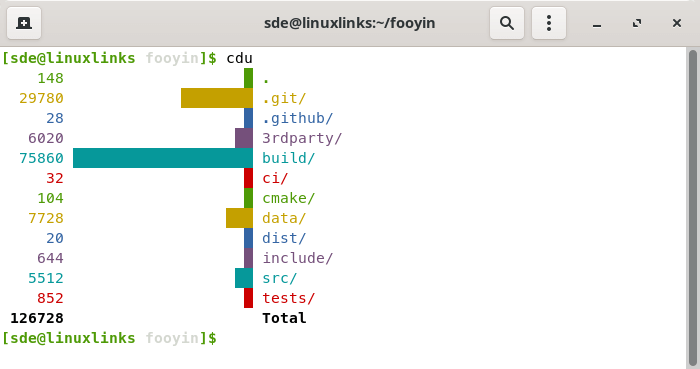Select the dist/ directory name
700x369 pixels.
[284, 238]
